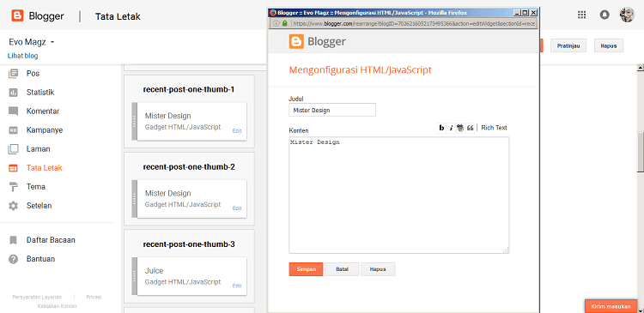Click the Judul input field
644x313 pixels.
tap(332, 110)
